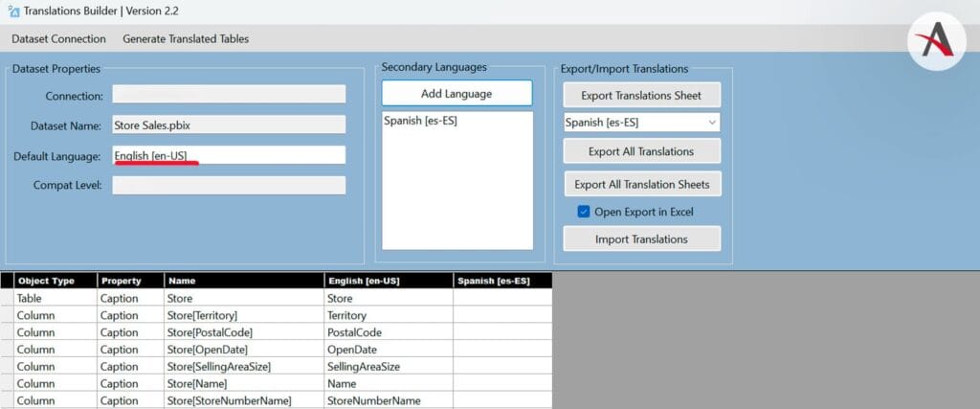Click Export All Translations button
This screenshot has height=409, width=980.
(641, 151)
